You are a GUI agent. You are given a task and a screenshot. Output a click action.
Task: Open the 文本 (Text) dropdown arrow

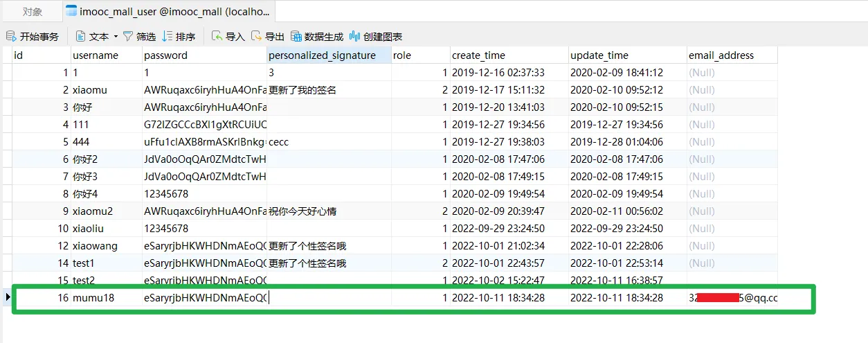pos(116,37)
